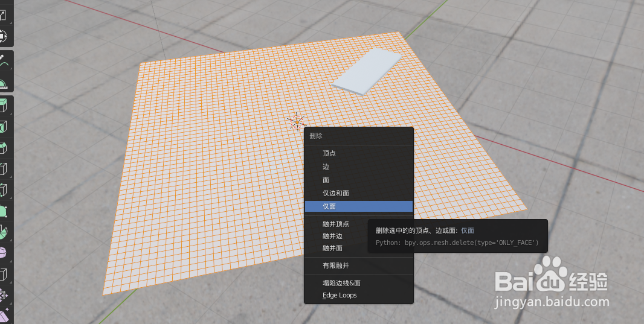The width and height of the screenshot is (644, 324).
Task: Activate the Annotate pencil tool
Action: [x=2, y=61]
